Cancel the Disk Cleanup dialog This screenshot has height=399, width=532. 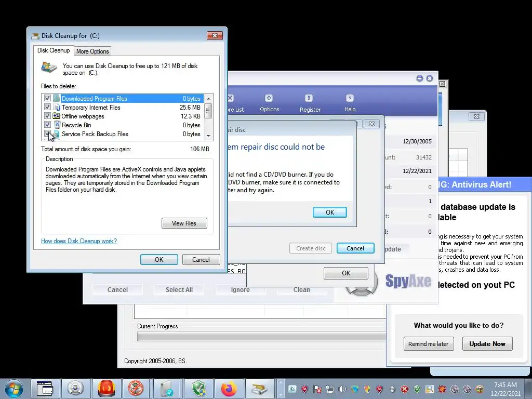point(201,260)
